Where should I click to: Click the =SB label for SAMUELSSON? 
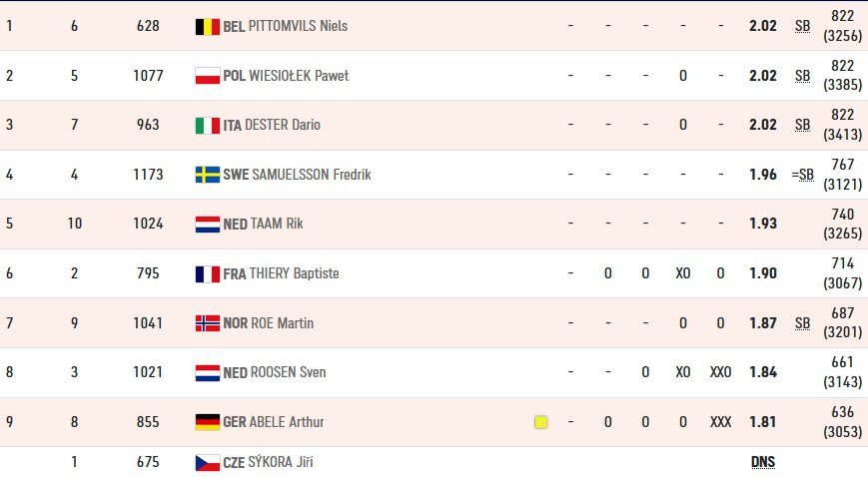coord(802,175)
